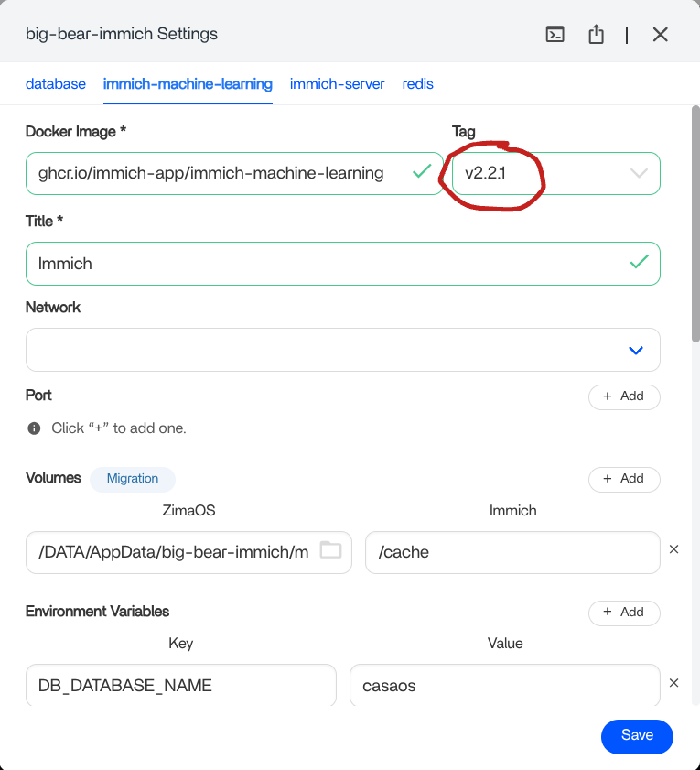700x770 pixels.
Task: Switch to the database tab
Action: pyautogui.click(x=56, y=84)
